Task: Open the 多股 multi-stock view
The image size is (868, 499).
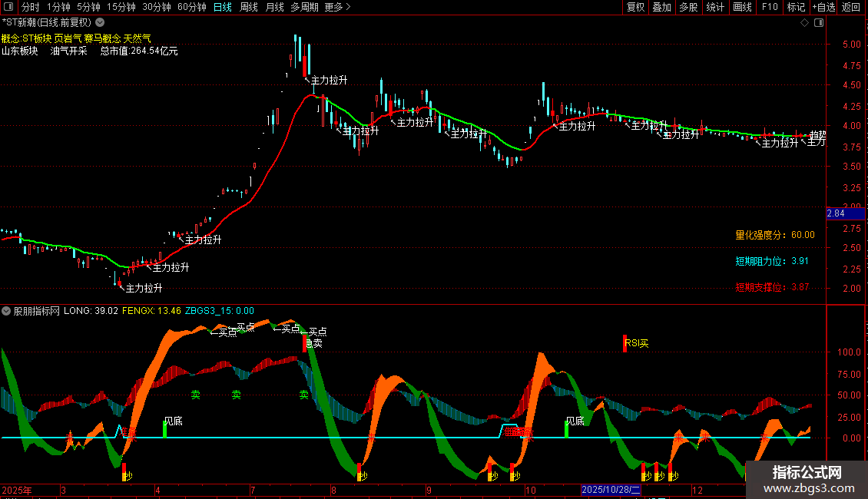Action: [689, 7]
